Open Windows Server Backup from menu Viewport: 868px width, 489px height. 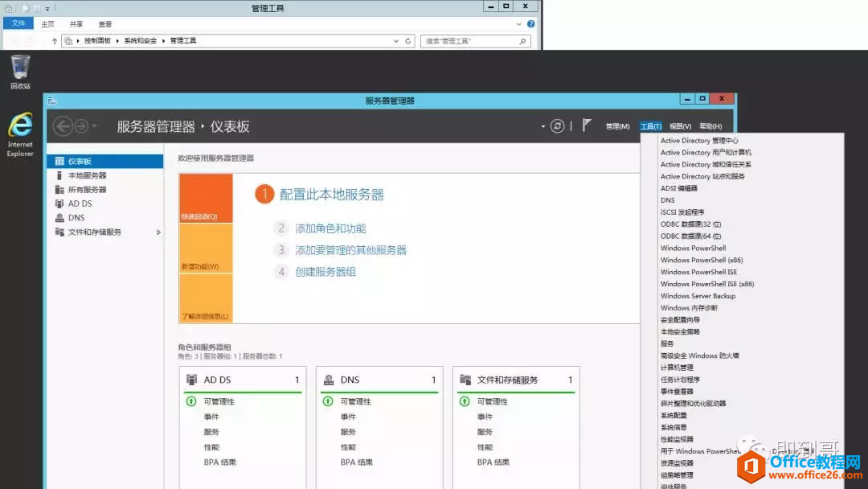pos(698,296)
